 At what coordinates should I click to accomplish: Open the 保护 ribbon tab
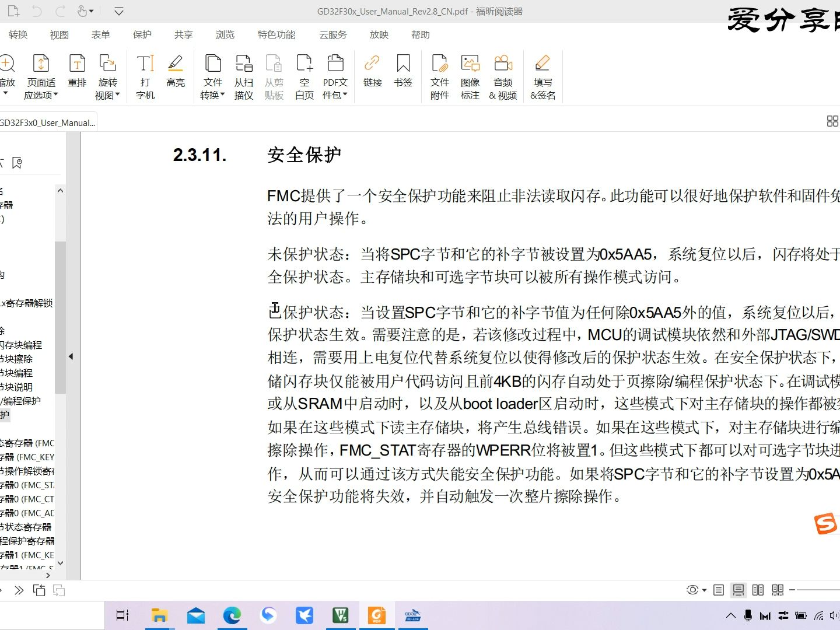(x=142, y=35)
